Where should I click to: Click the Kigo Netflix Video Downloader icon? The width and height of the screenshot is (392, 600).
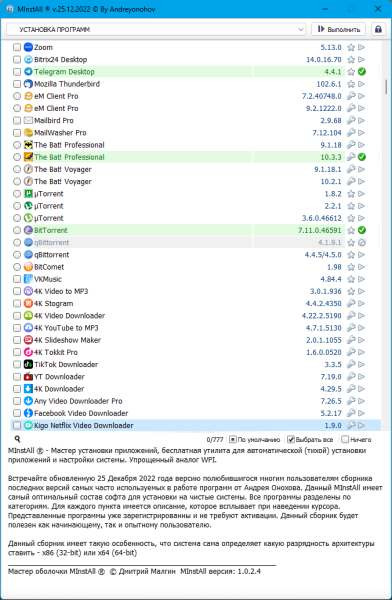click(28, 425)
